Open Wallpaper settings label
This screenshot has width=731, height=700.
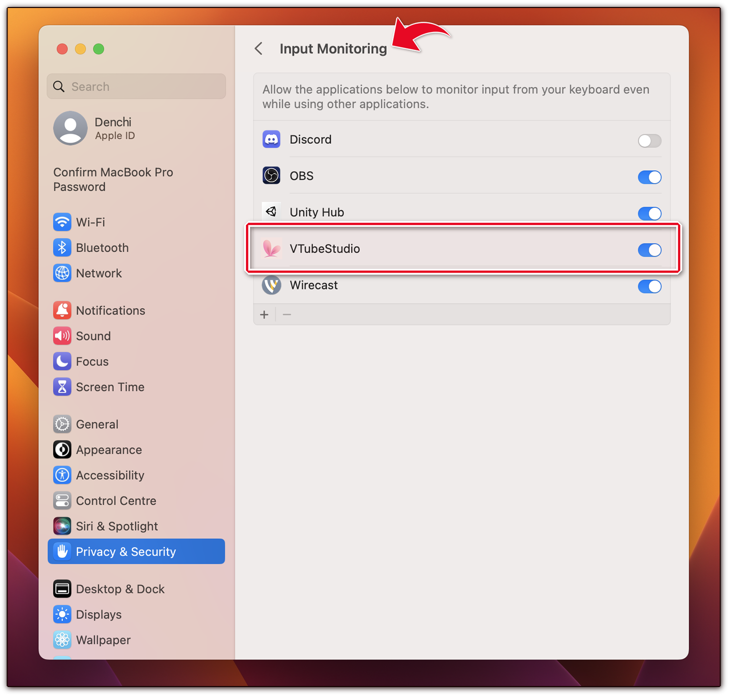pos(103,640)
